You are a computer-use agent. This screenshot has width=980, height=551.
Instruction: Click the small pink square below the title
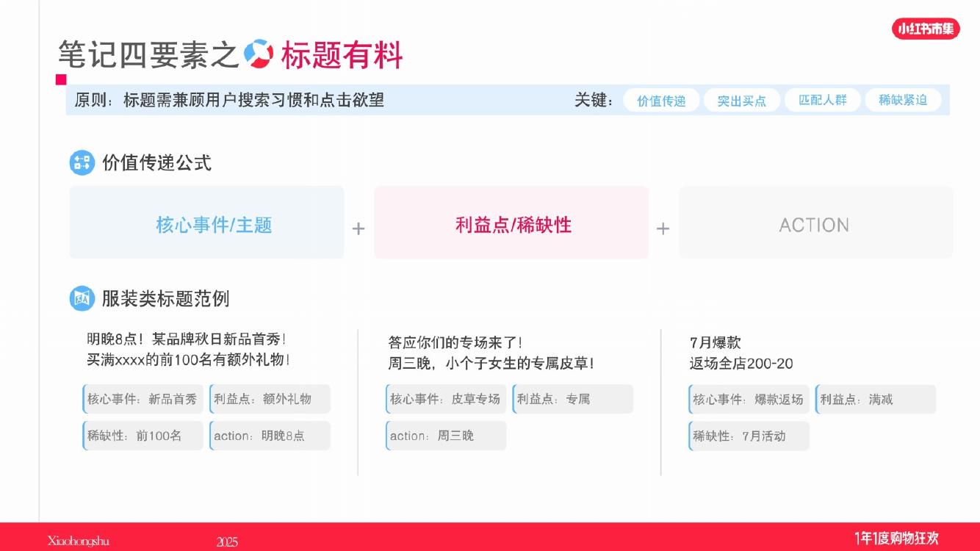click(60, 81)
